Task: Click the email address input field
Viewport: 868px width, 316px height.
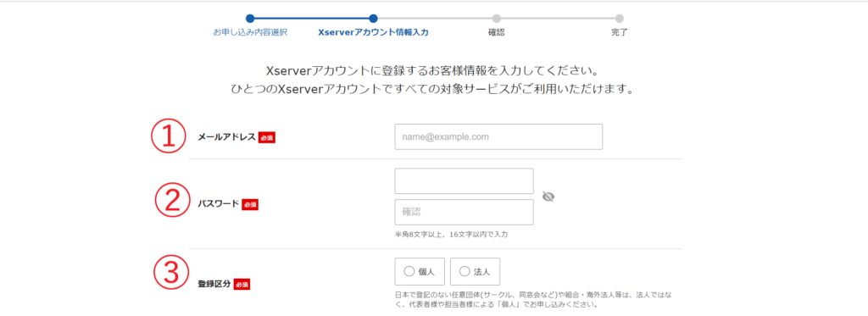Action: (498, 136)
